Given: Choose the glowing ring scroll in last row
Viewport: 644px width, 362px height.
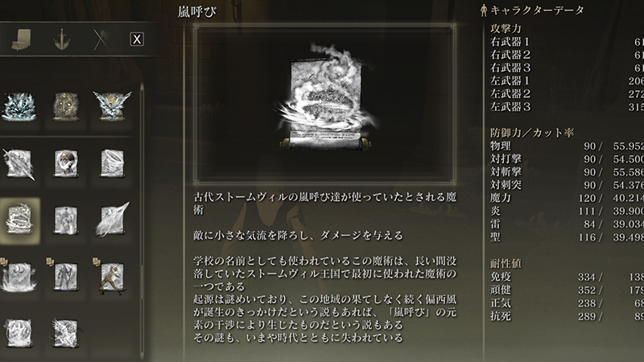Looking at the screenshot, I should pos(19,333).
